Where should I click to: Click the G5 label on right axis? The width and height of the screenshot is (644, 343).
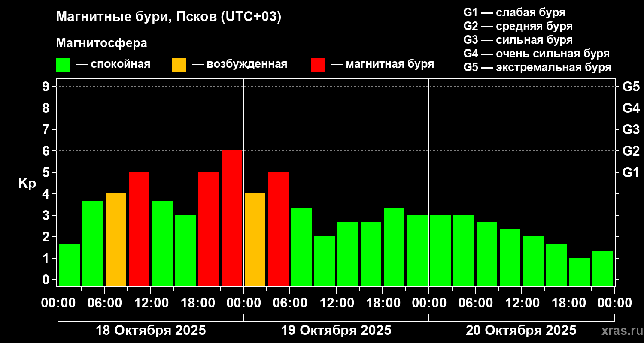[x=631, y=87]
